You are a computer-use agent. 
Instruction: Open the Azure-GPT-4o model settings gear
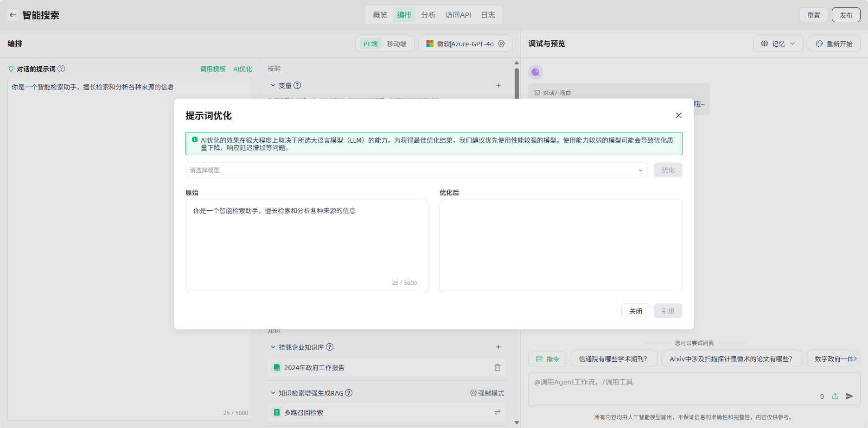pos(501,44)
